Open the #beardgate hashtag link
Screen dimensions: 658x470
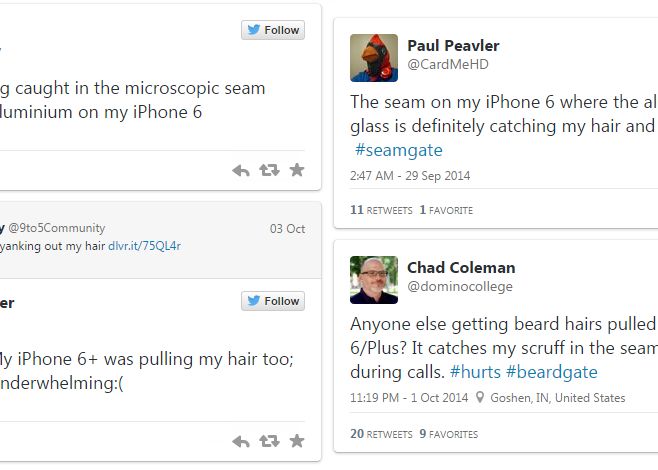551,372
